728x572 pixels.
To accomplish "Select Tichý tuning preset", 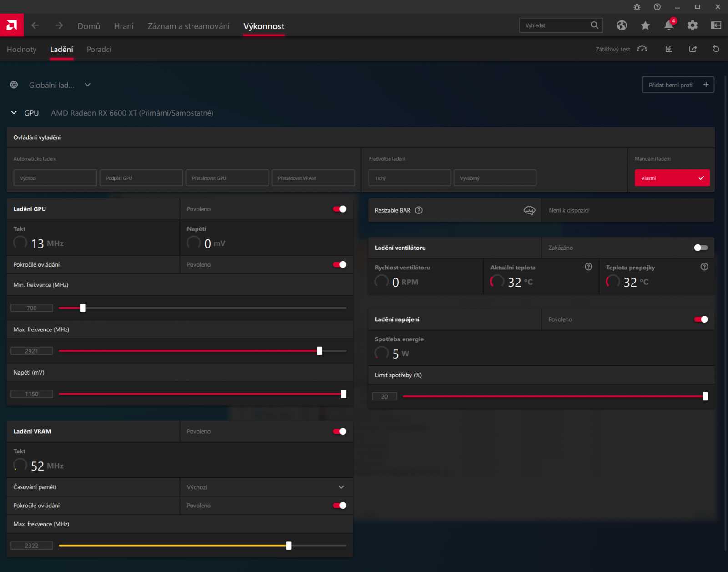I will 409,178.
